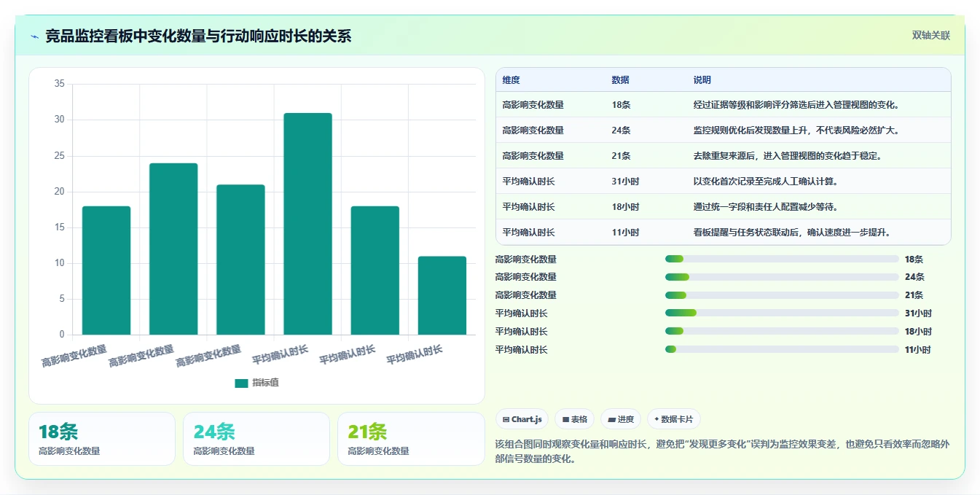Click the 20 label on the y-axis
The height and width of the screenshot is (495, 980).
coord(60,192)
